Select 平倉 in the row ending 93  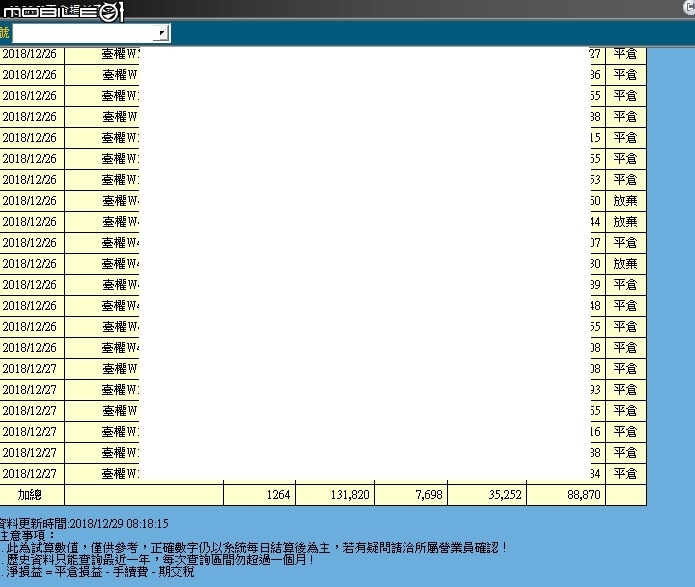(x=625, y=390)
